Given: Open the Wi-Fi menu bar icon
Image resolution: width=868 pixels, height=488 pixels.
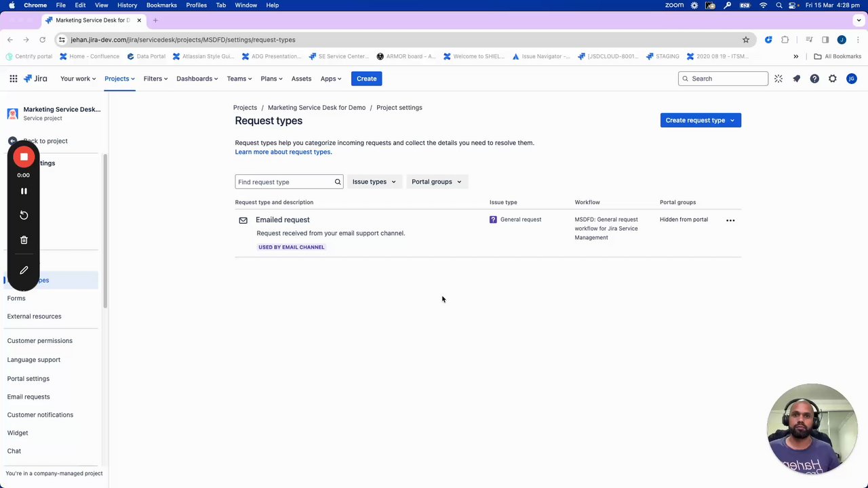Looking at the screenshot, I should (x=763, y=5).
